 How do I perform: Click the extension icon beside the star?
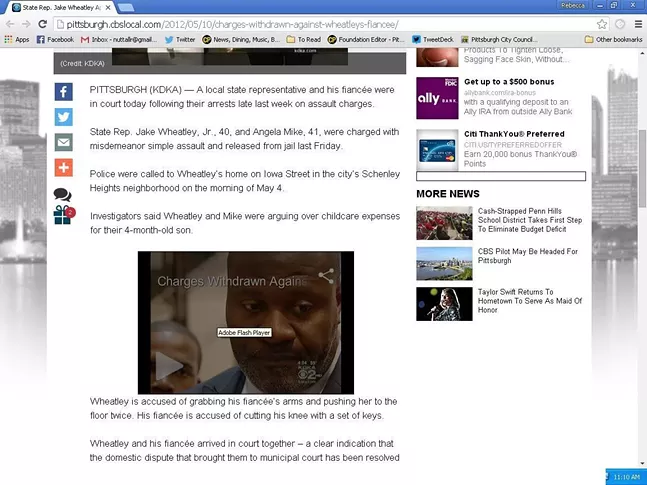(x=620, y=24)
